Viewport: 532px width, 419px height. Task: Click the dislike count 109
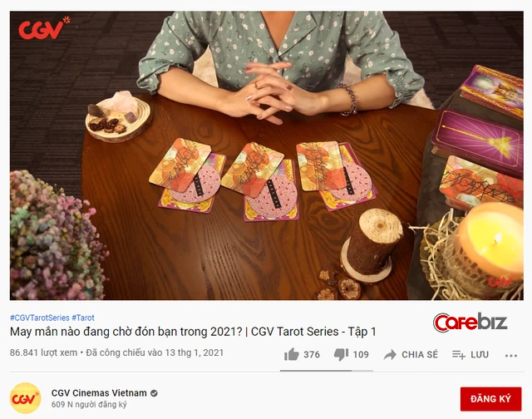coord(361,355)
